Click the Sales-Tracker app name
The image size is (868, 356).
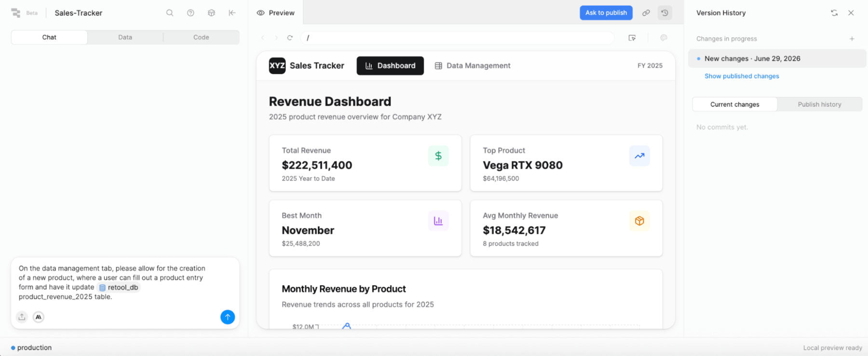[78, 13]
